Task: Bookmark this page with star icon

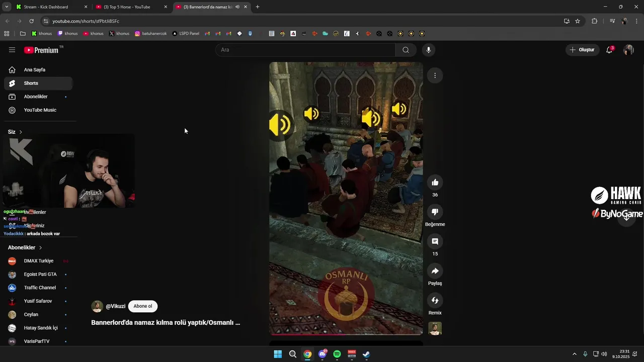Action: (578, 21)
